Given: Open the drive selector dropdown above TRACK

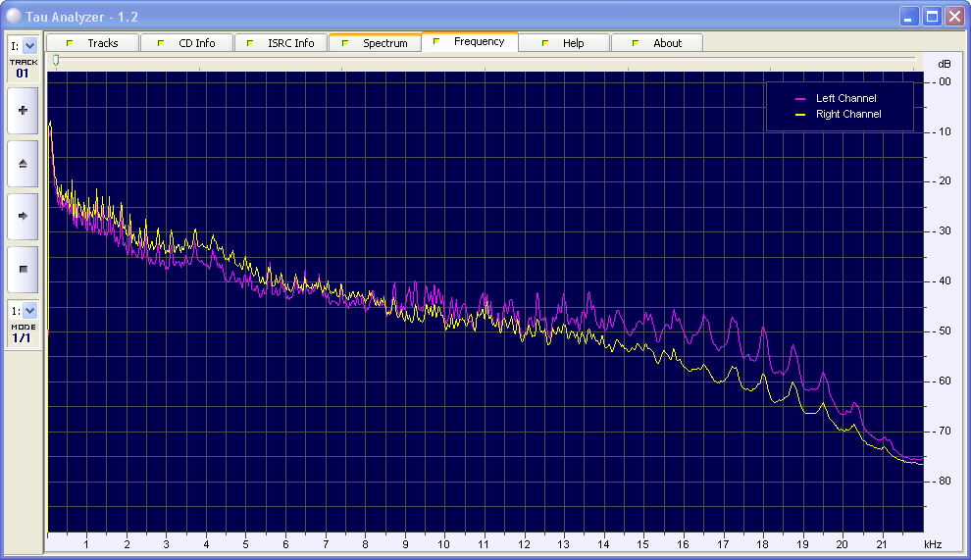Looking at the screenshot, I should (29, 45).
